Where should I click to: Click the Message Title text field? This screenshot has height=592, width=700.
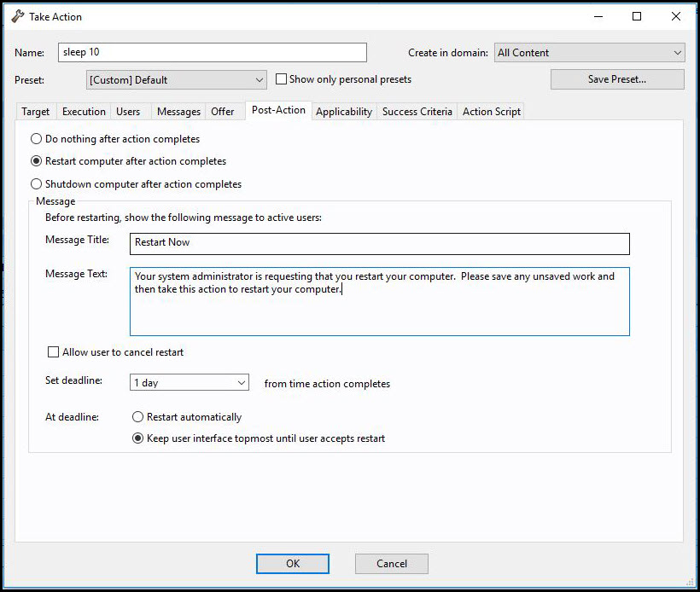point(379,243)
